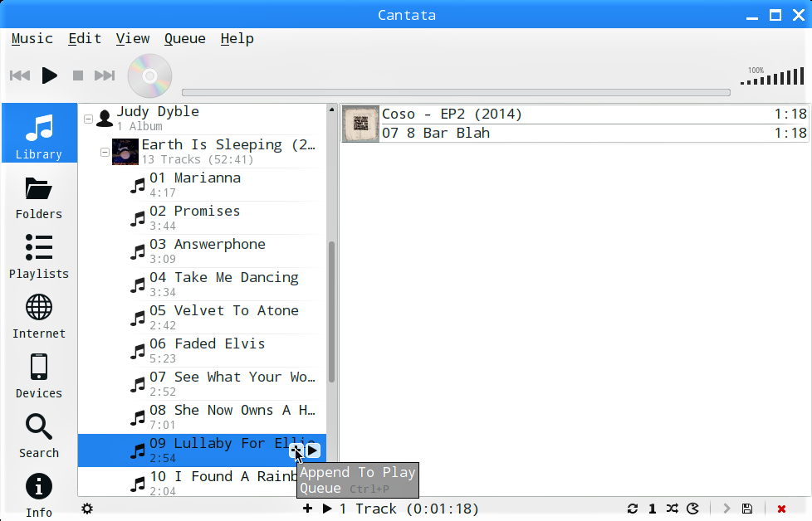
Task: Stop playback with the stop button
Action: coord(78,75)
